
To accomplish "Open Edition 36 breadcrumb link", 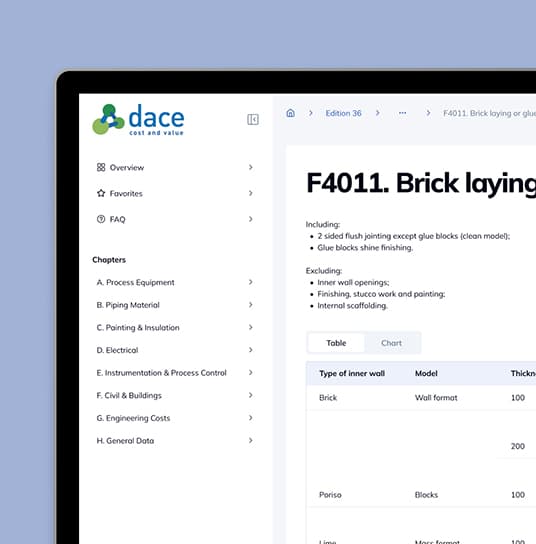I will pyautogui.click(x=343, y=113).
